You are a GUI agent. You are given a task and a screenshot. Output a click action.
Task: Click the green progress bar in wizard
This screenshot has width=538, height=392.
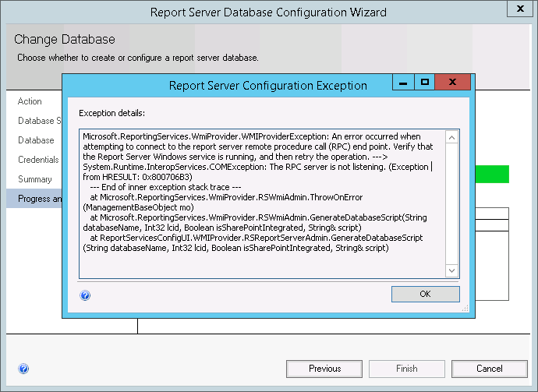click(492, 175)
